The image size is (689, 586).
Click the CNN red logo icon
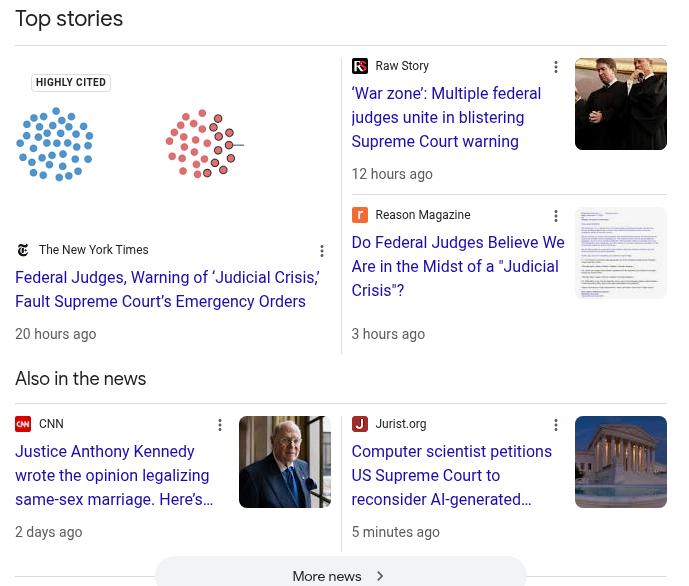click(23, 424)
